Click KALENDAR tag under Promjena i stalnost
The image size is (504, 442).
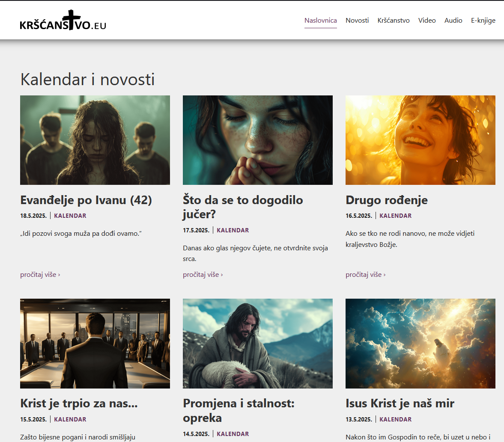pos(233,433)
